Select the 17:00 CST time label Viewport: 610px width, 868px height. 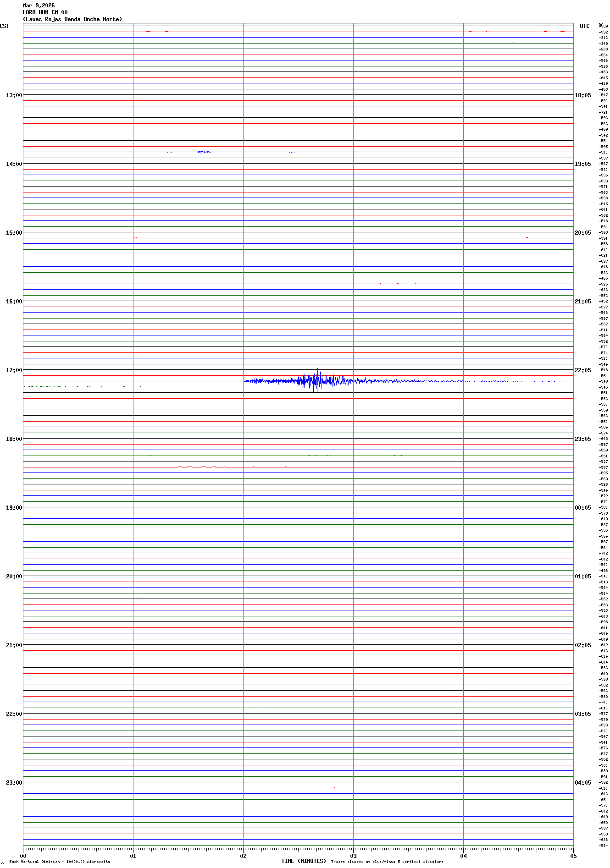pyautogui.click(x=14, y=370)
